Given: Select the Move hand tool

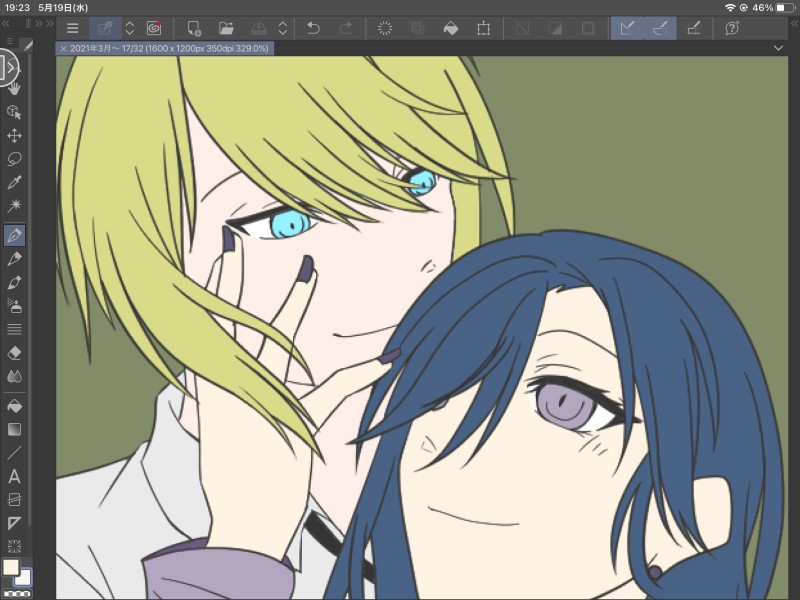Looking at the screenshot, I should pos(14,89).
